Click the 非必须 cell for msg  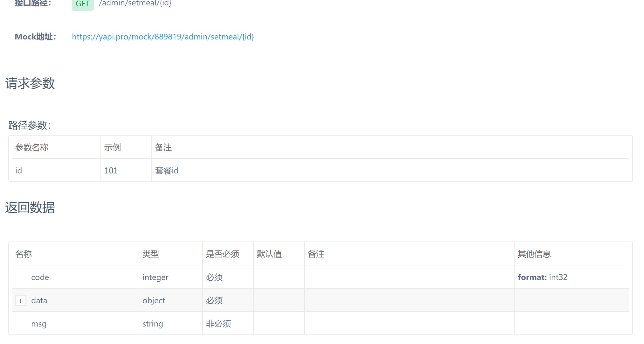[218, 324]
